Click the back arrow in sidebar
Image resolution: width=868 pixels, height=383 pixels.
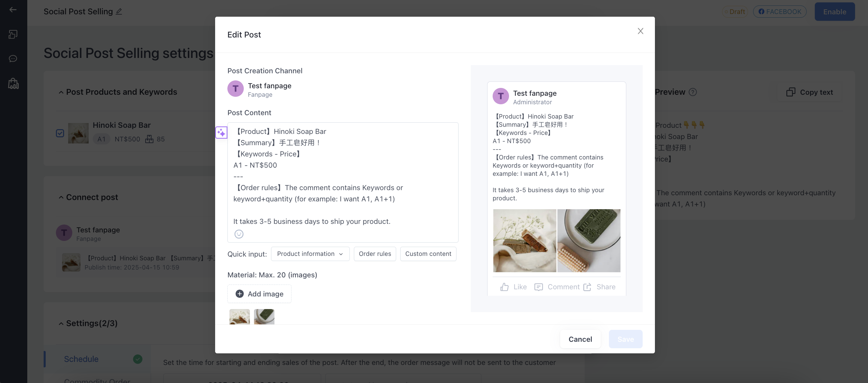(13, 10)
